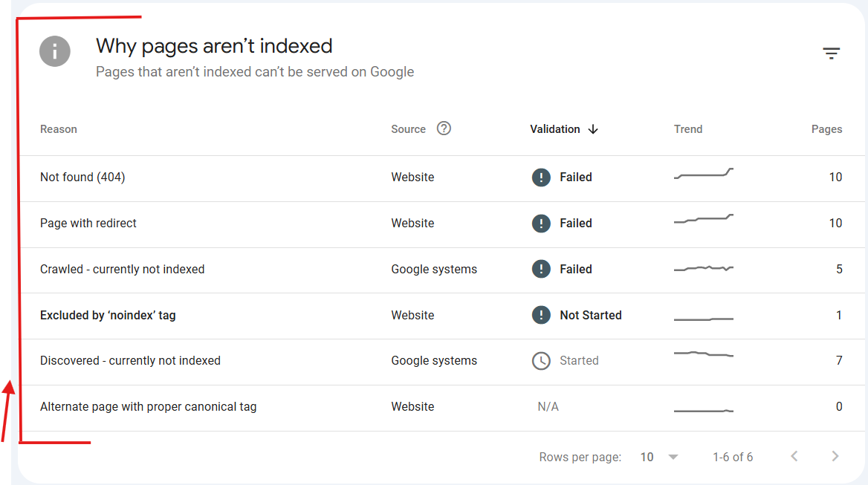Open the Rows per page dropdown
Viewport: 868px width, 485px height.
pyautogui.click(x=659, y=458)
